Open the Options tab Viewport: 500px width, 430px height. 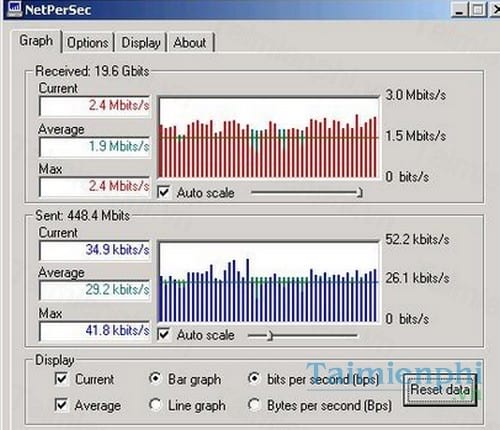tap(88, 43)
